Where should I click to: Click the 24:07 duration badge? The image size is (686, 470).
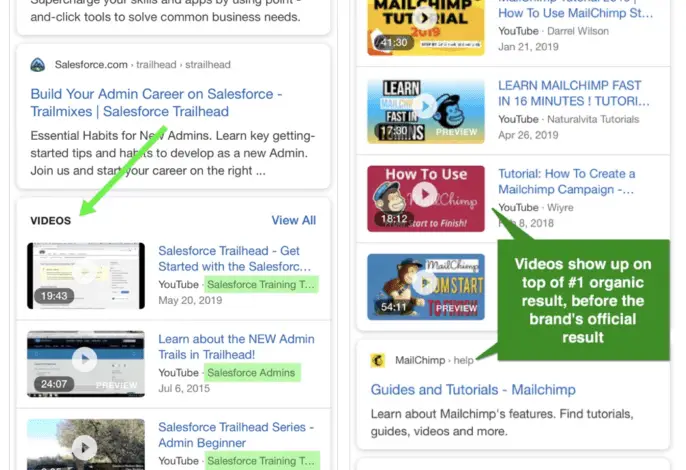[x=54, y=384]
